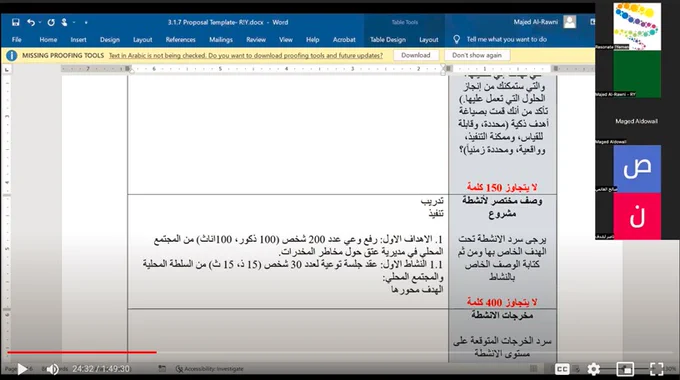Click the Resonate Yemen participant thumbnail

[637, 26]
